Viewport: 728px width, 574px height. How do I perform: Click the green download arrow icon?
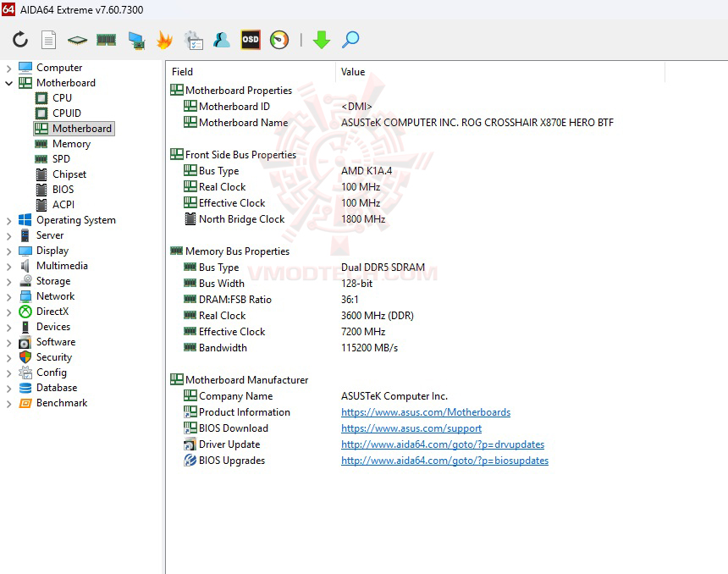(x=322, y=40)
